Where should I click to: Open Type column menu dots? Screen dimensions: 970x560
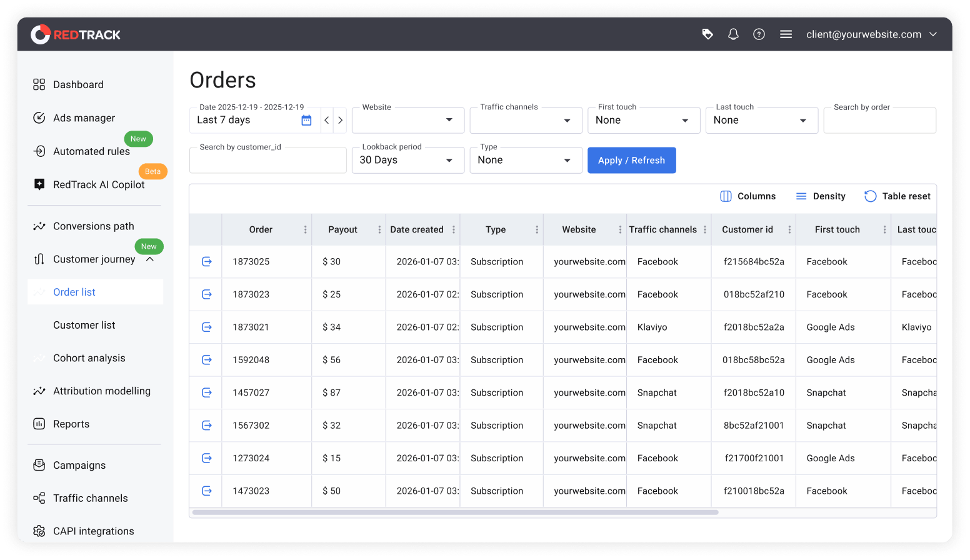537,229
